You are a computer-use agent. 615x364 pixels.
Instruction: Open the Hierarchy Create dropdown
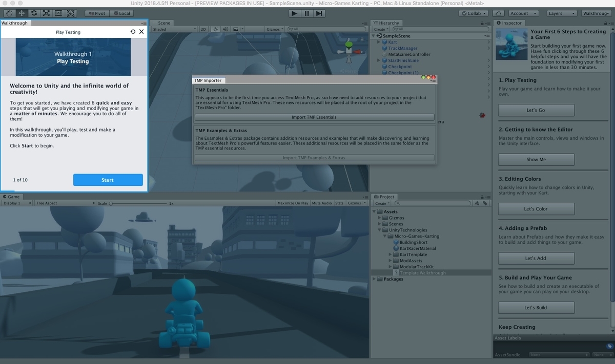[381, 29]
